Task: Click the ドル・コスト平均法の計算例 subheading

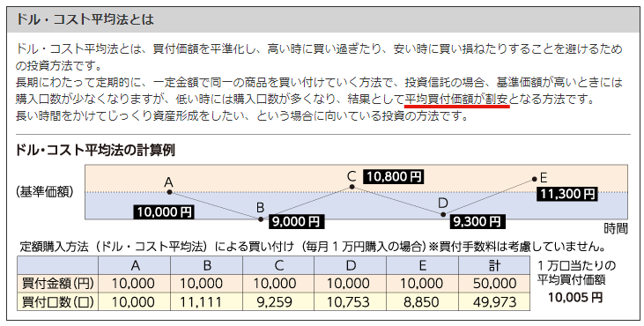Action: click(95, 150)
